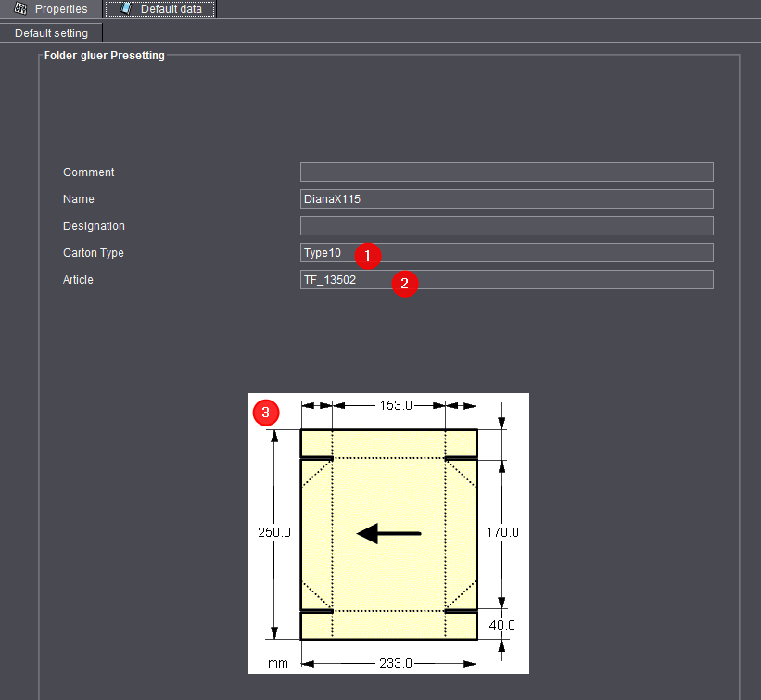
Task: Click the Default data tab icon
Action: pyautogui.click(x=125, y=9)
